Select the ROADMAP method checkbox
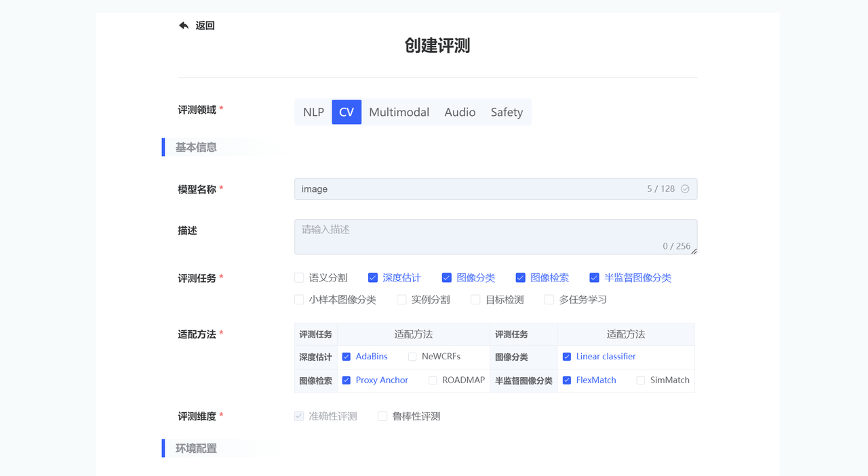This screenshot has height=476, width=868. pyautogui.click(x=433, y=380)
